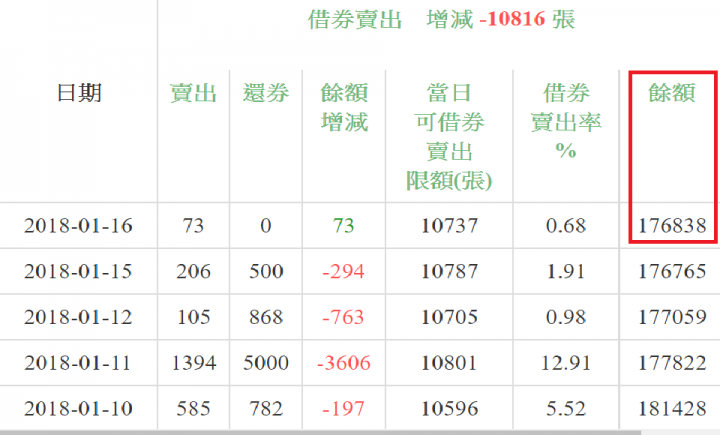
Task: Click limit value 10705
Action: (x=450, y=317)
